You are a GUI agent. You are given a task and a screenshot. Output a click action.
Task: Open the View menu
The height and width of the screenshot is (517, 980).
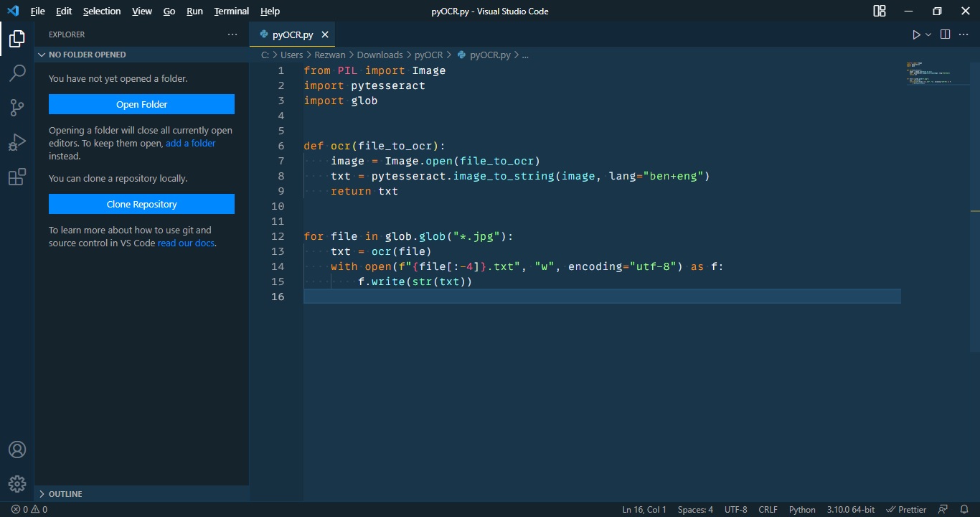click(x=142, y=11)
